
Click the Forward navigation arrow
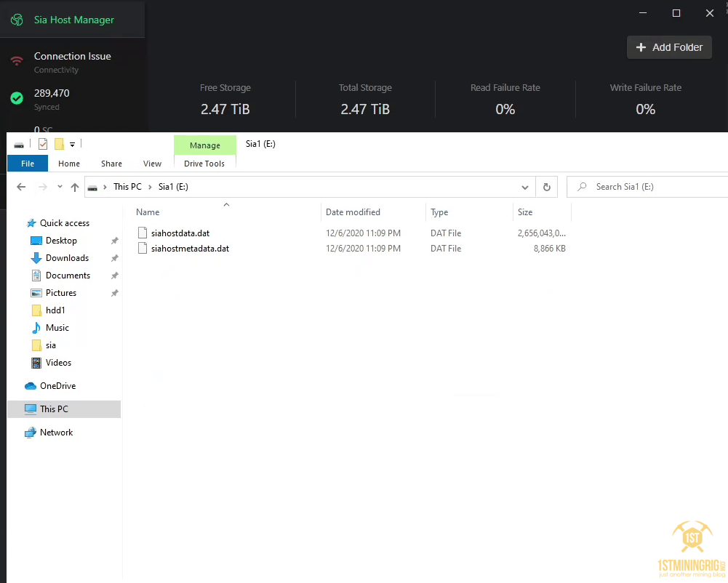point(42,187)
